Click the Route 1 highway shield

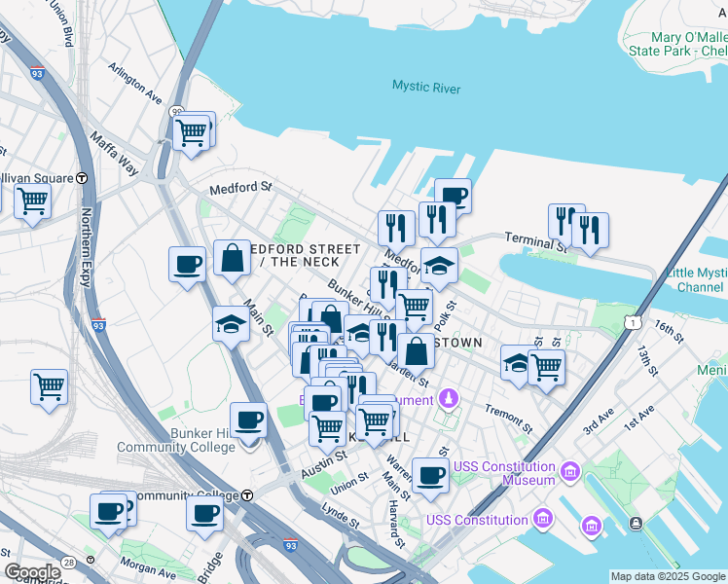click(634, 322)
